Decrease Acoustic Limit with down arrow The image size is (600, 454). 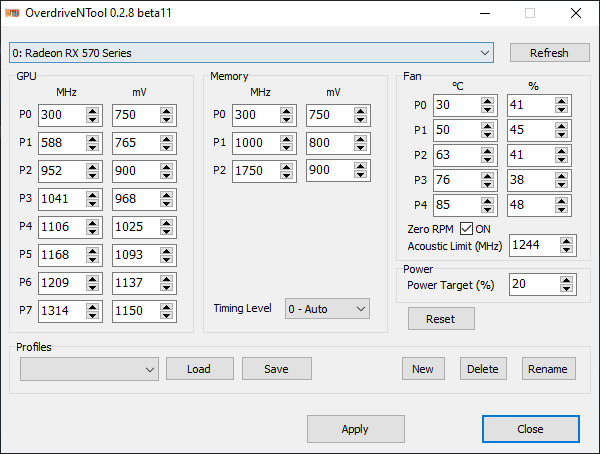tap(567, 250)
